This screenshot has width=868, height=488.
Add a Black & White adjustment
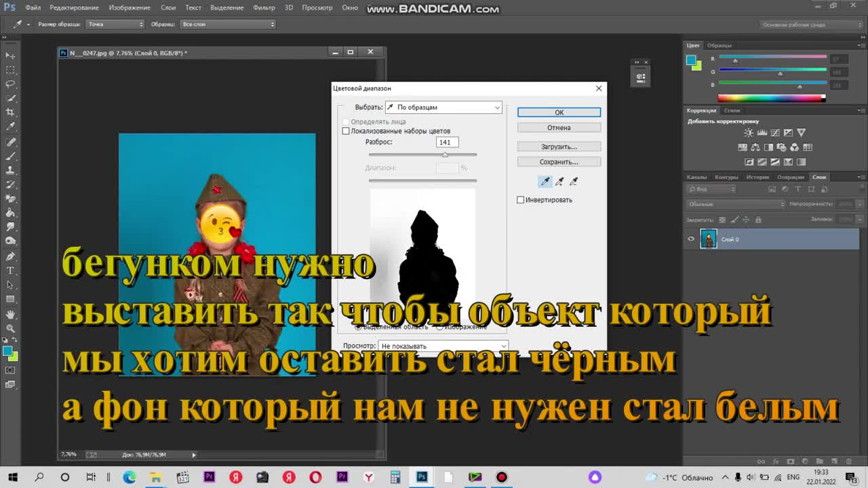tap(768, 147)
